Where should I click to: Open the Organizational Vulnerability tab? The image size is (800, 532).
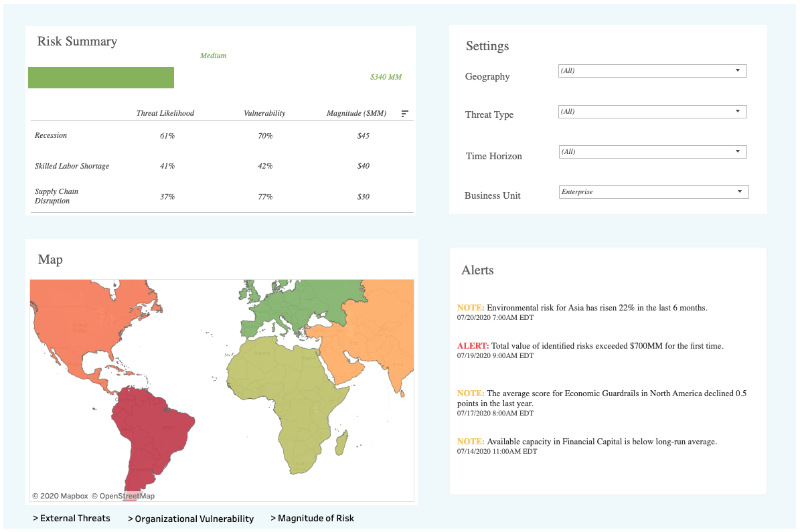tap(191, 519)
